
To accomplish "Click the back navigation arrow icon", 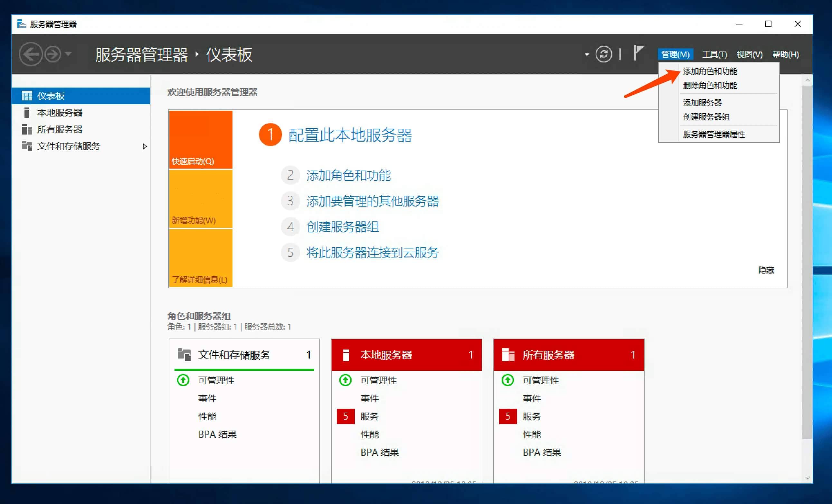I will pyautogui.click(x=31, y=54).
